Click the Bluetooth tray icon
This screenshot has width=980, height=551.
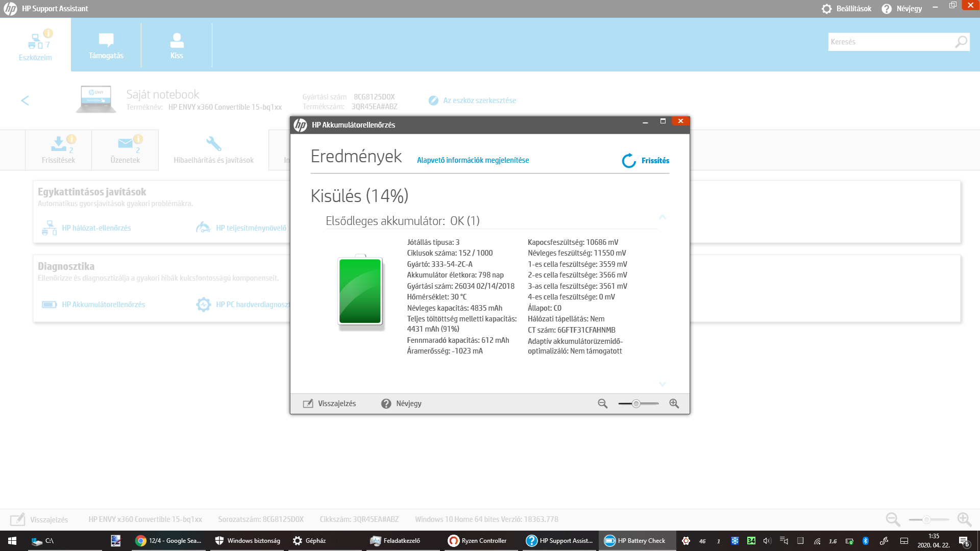tap(866, 541)
